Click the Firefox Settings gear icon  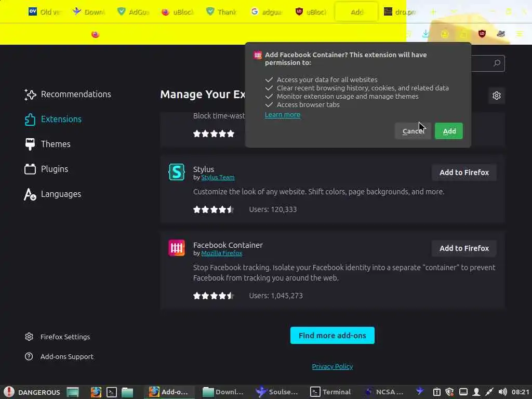click(x=29, y=337)
